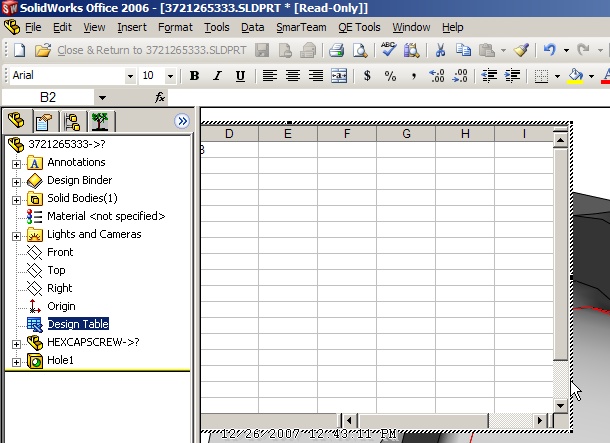This screenshot has width=610, height=443.
Task: Open the Name Box dropdown arrow
Action: click(x=102, y=98)
